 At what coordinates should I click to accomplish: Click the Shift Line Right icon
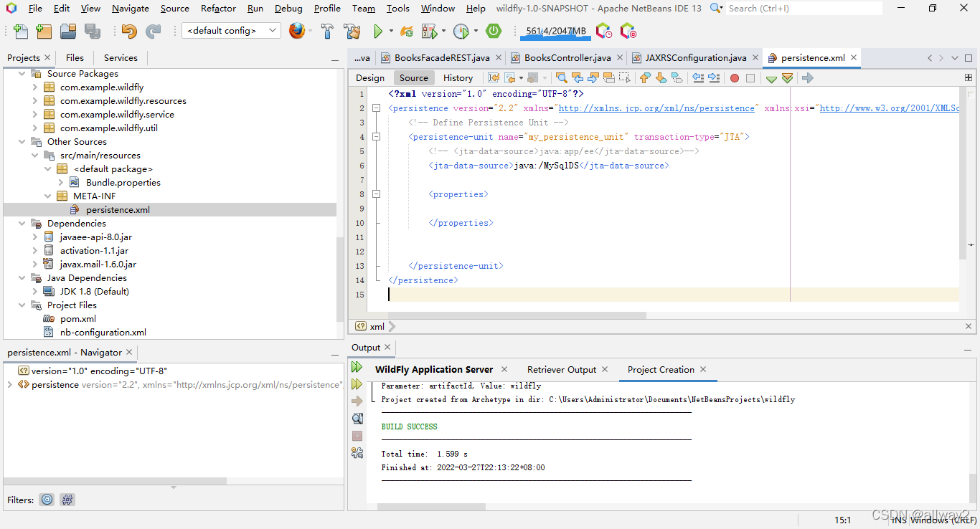(x=713, y=78)
